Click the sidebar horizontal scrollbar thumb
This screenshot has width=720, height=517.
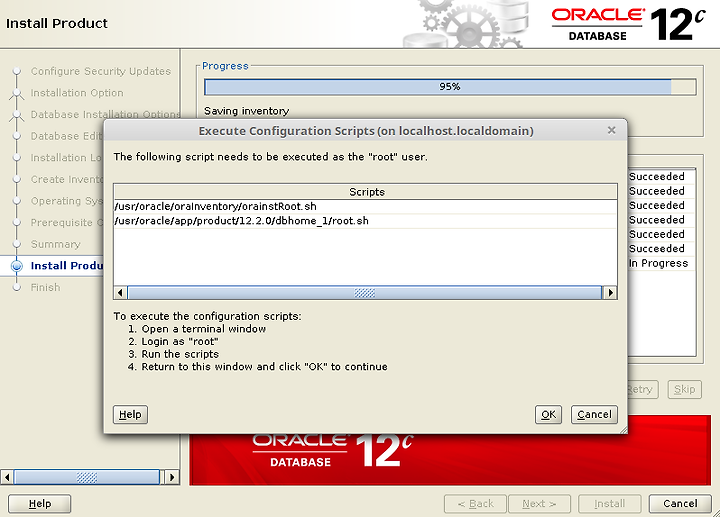[x=87, y=477]
